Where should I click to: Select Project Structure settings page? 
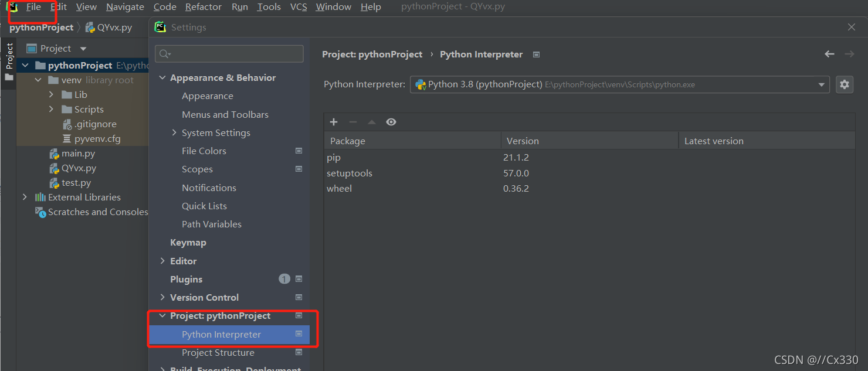[x=218, y=352]
